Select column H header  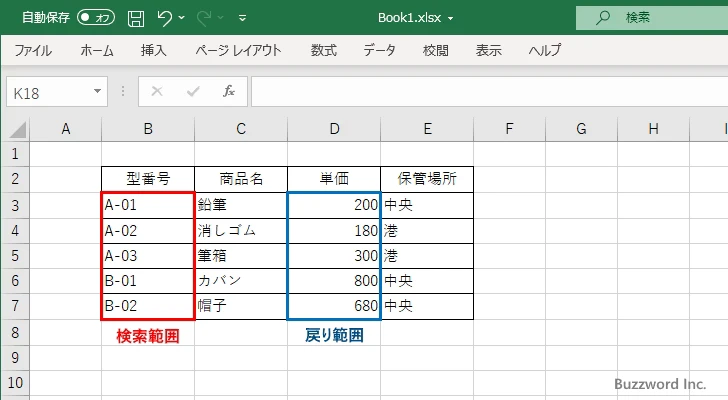653,129
